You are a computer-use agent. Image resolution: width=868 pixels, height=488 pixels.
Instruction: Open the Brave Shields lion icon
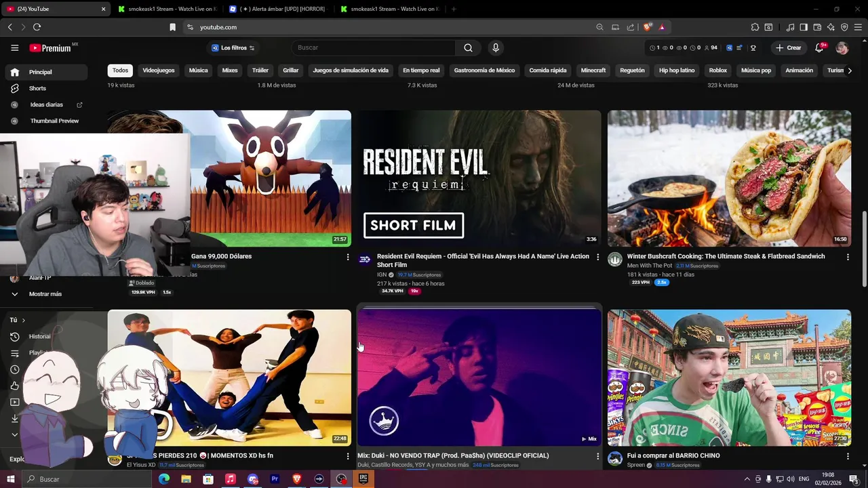pos(648,27)
